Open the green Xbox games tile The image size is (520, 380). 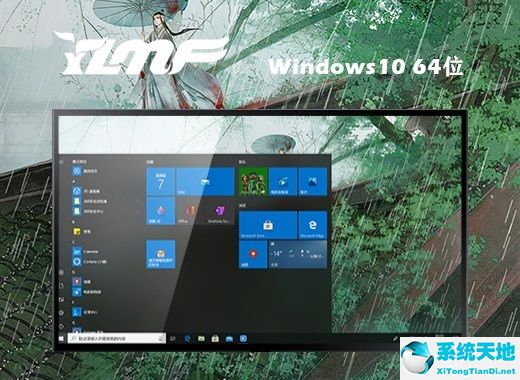point(253,181)
